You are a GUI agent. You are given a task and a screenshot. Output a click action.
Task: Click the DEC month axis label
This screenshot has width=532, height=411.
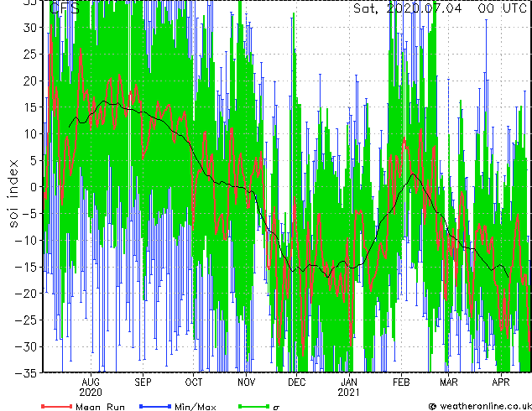point(296,382)
